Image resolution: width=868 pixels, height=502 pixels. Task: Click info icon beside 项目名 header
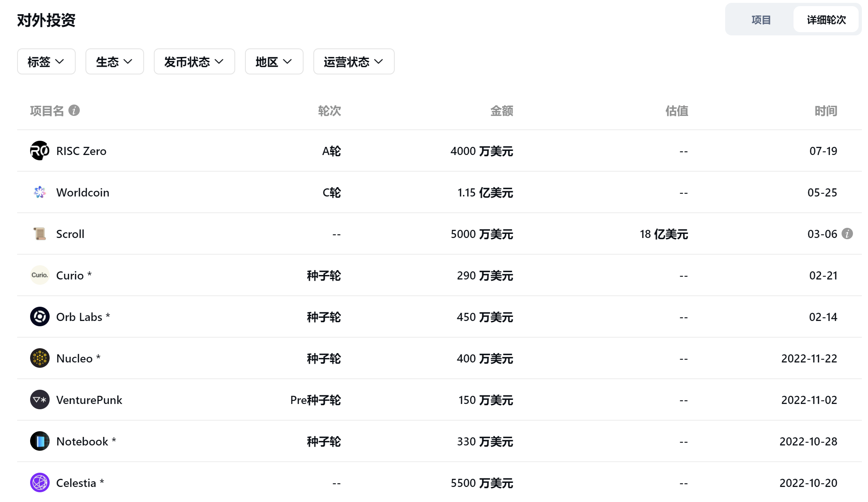click(74, 111)
